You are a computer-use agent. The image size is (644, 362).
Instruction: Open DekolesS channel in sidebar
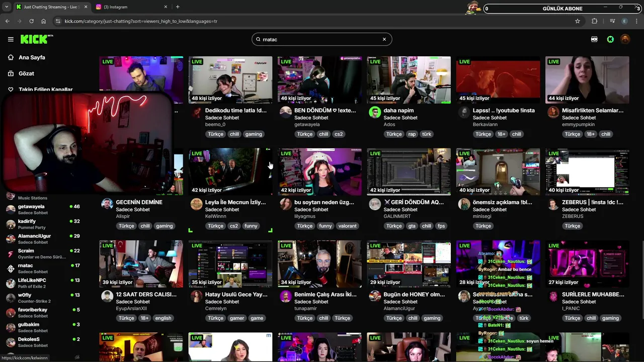pos(43,342)
